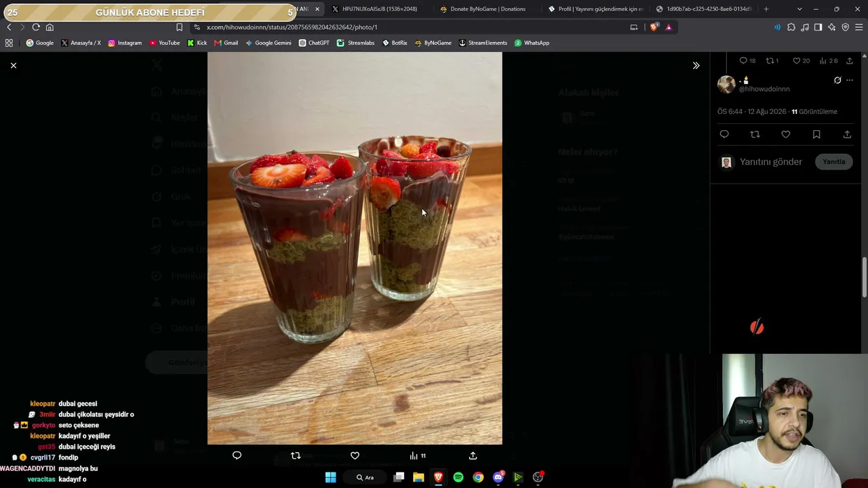The image size is (868, 488).
Task: Open the Google Gemini bookmark
Action: tap(269, 43)
